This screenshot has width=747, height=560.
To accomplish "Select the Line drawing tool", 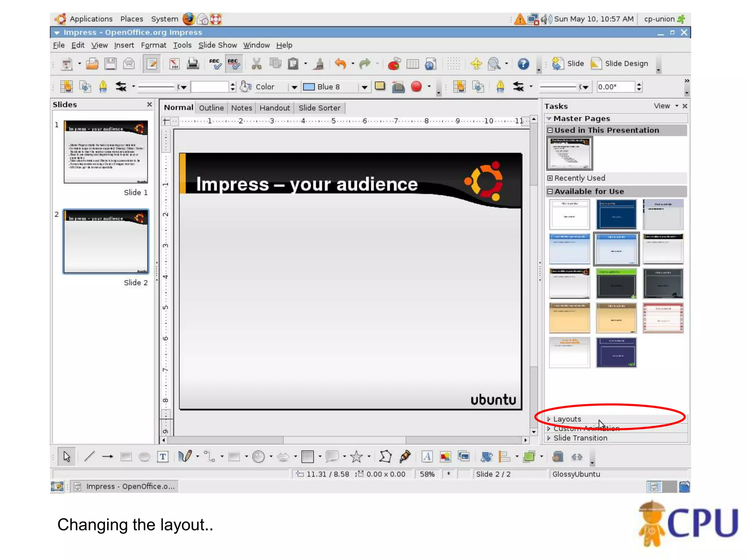I will point(89,456).
